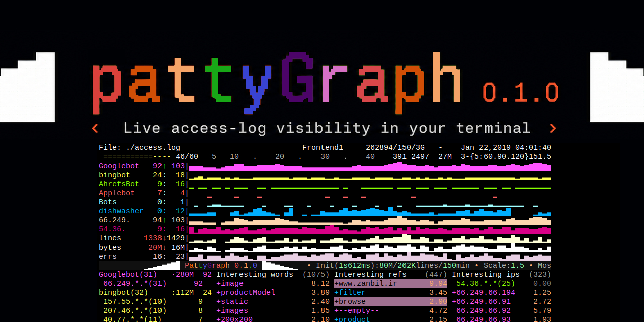Click the right orange chevron arrow
This screenshot has height=322, width=644.
tap(553, 128)
